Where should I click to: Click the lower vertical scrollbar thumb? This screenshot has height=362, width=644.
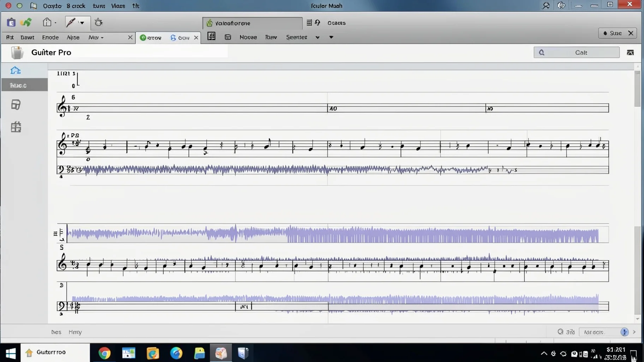[637, 270]
